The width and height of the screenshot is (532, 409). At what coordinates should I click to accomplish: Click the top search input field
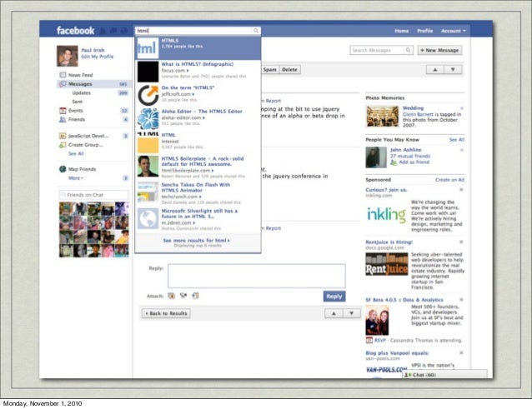coord(194,31)
